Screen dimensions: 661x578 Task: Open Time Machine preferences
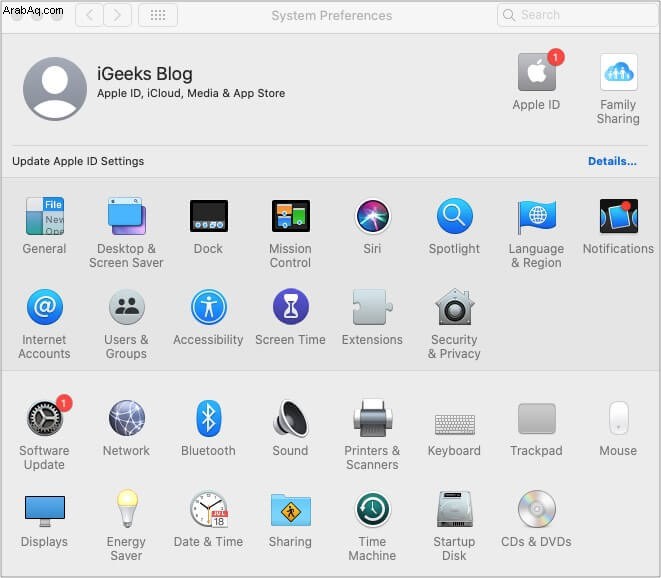pos(372,509)
